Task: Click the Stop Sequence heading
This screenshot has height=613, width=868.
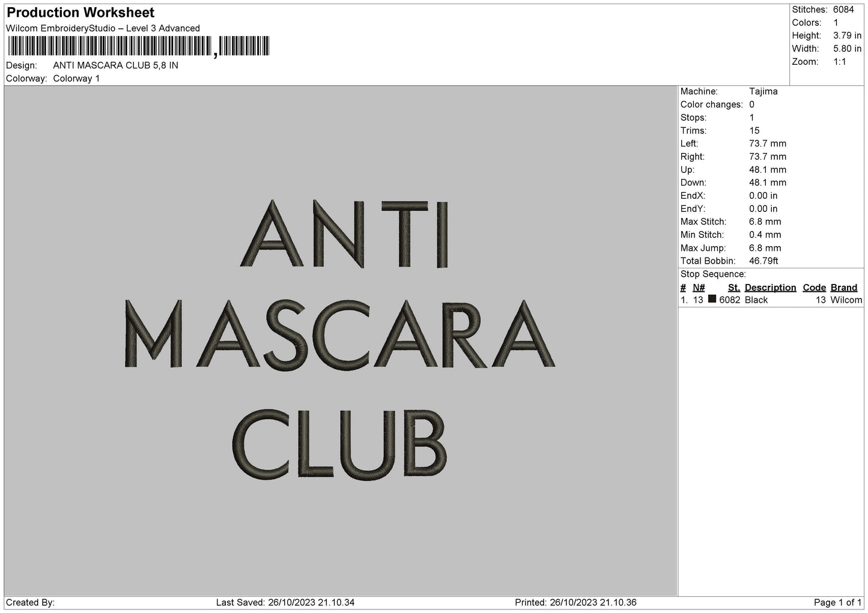Action: pyautogui.click(x=713, y=274)
